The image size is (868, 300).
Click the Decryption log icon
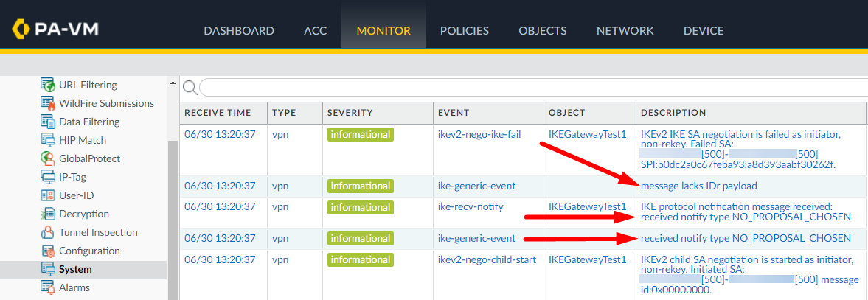[x=48, y=214]
